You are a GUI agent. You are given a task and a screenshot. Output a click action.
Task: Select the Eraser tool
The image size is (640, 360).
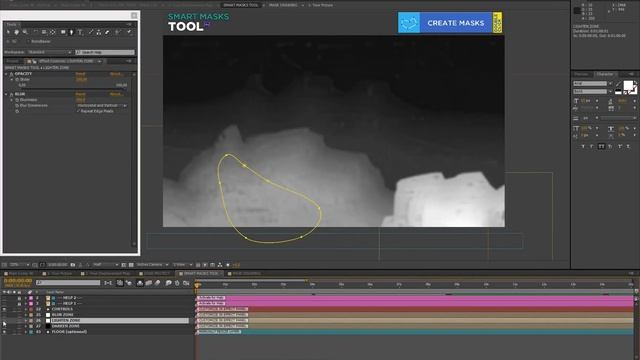pyautogui.click(x=107, y=32)
